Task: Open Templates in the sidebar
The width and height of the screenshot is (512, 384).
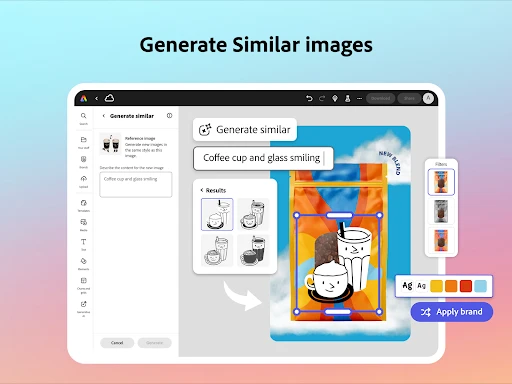Action: pos(83,205)
